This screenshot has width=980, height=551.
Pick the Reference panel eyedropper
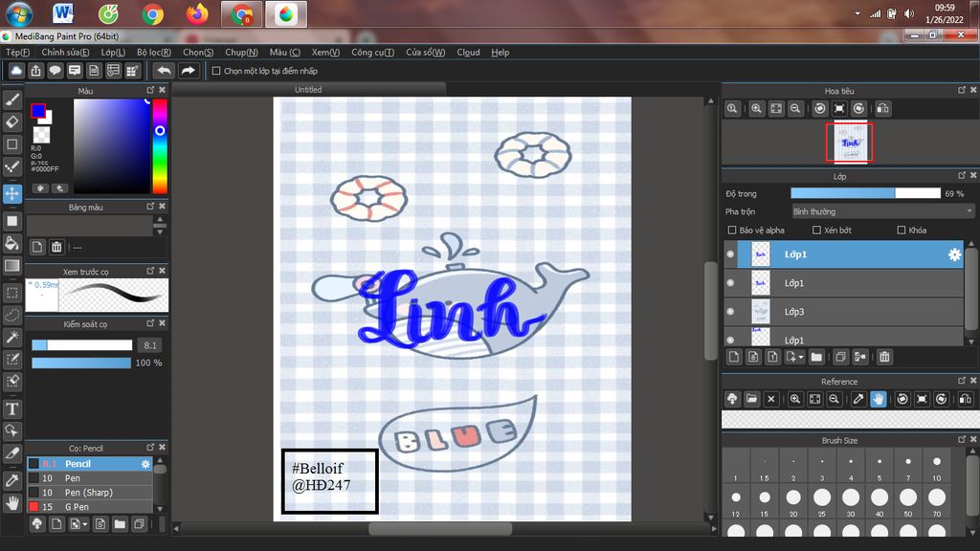tap(858, 399)
